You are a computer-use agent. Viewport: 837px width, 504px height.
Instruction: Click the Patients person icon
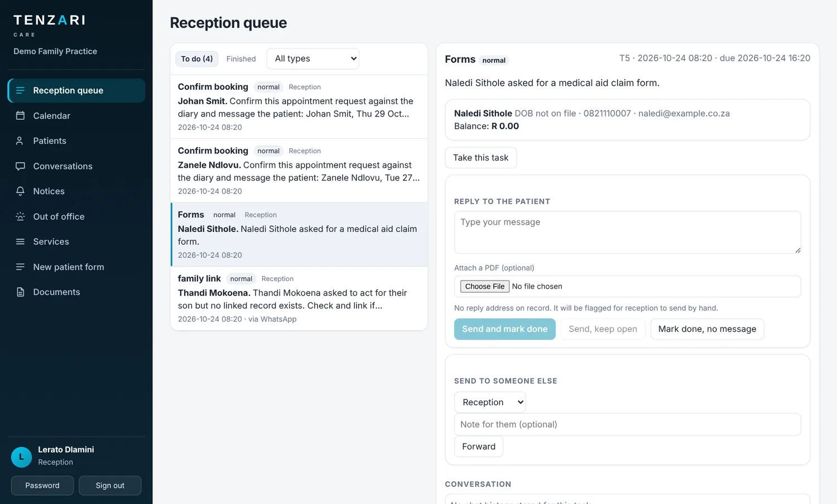click(x=20, y=140)
